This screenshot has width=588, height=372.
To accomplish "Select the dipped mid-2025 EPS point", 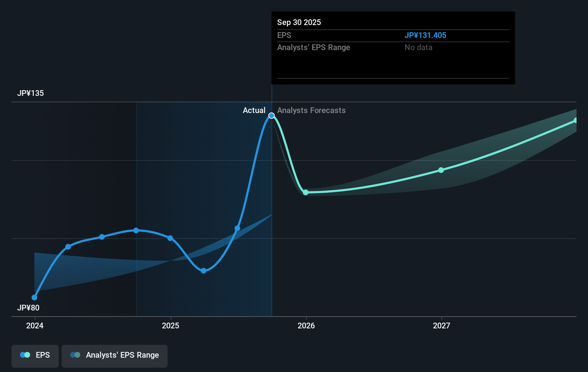I will (x=203, y=271).
